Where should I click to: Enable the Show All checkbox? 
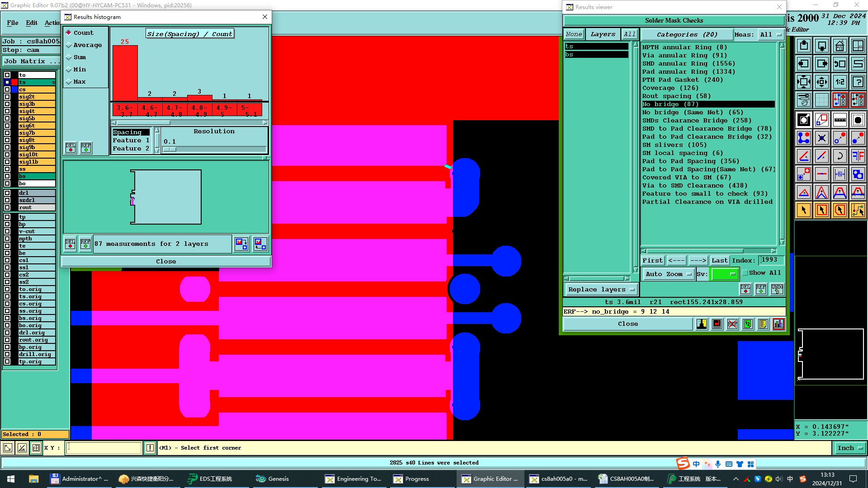pyautogui.click(x=745, y=273)
